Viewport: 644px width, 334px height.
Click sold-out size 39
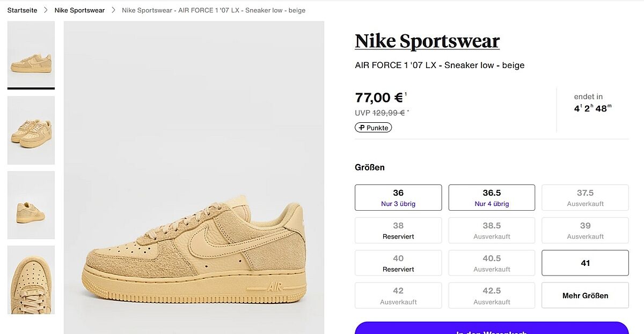pyautogui.click(x=585, y=231)
